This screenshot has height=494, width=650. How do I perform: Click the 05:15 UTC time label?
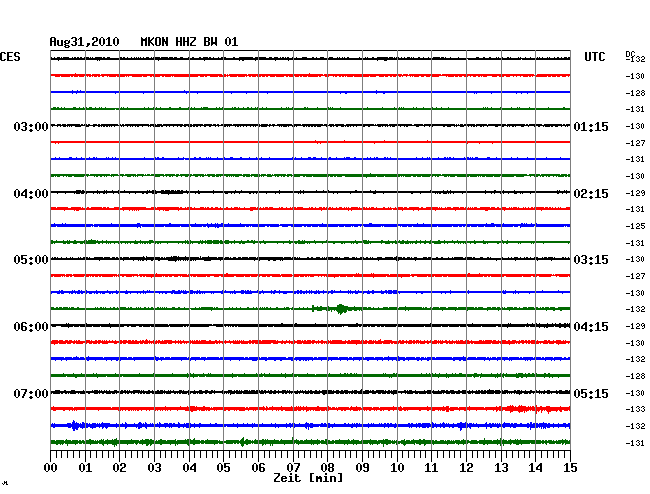point(591,393)
